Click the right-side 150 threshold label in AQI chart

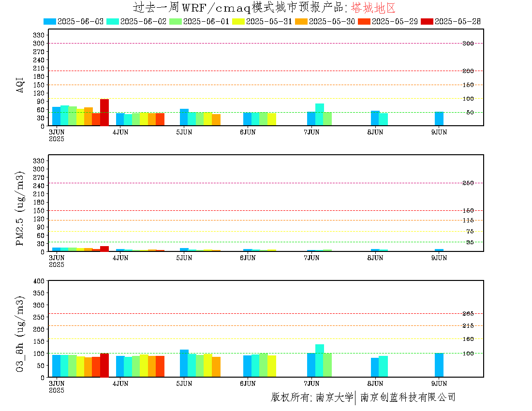(468, 85)
